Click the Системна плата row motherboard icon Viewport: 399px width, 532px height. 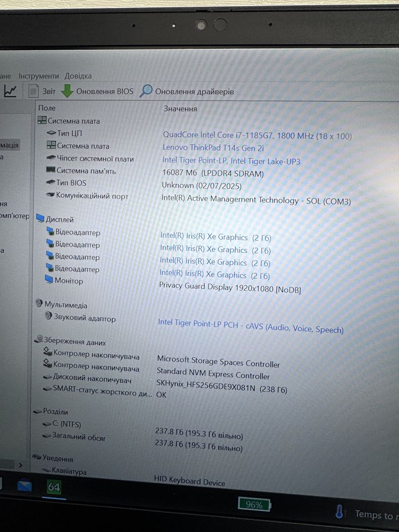[51, 145]
